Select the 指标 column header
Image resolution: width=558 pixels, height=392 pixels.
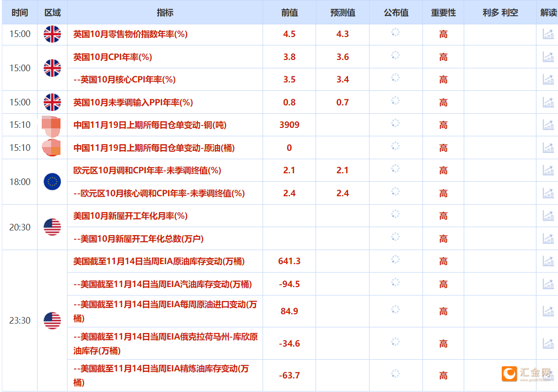click(x=165, y=13)
